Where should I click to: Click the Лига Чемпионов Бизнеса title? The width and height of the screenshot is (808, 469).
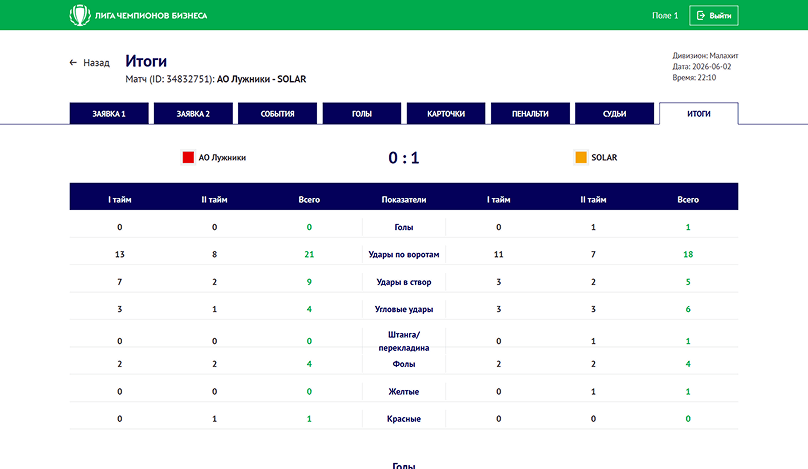click(x=151, y=15)
